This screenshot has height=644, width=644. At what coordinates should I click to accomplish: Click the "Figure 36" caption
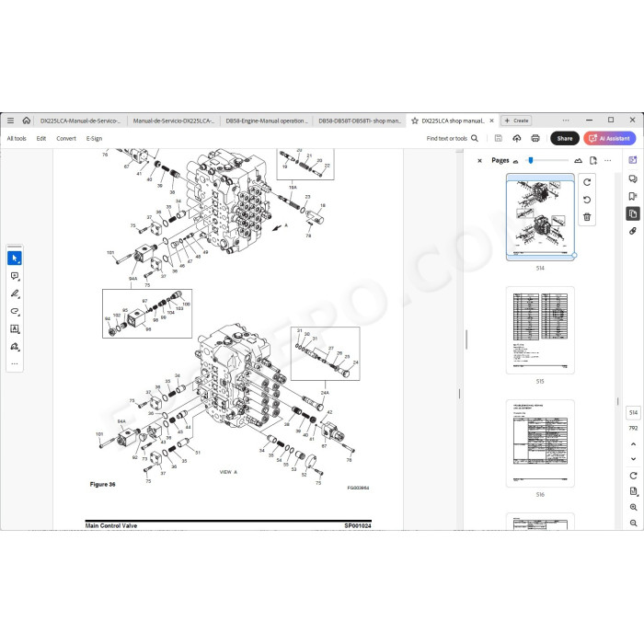coord(103,484)
